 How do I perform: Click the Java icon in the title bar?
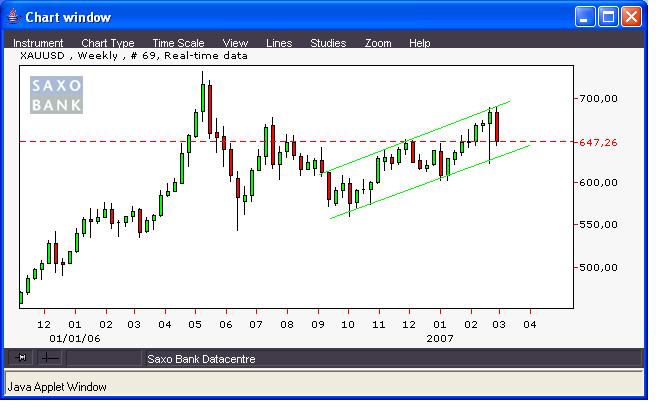(x=12, y=17)
